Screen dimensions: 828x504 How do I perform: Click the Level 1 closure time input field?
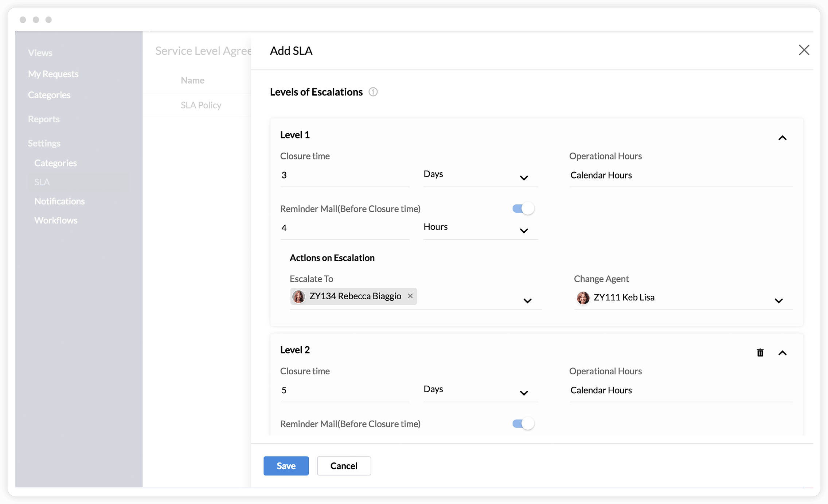coord(344,175)
